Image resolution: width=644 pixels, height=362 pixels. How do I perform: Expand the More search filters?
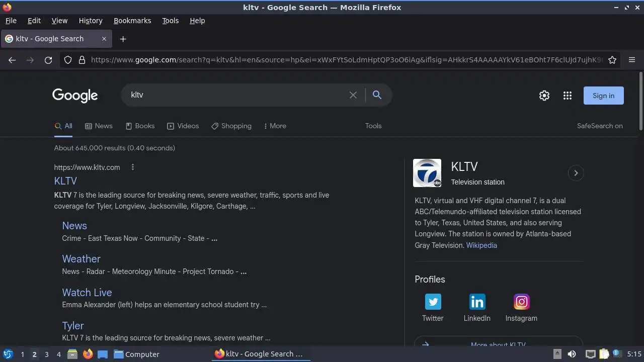pos(275,126)
